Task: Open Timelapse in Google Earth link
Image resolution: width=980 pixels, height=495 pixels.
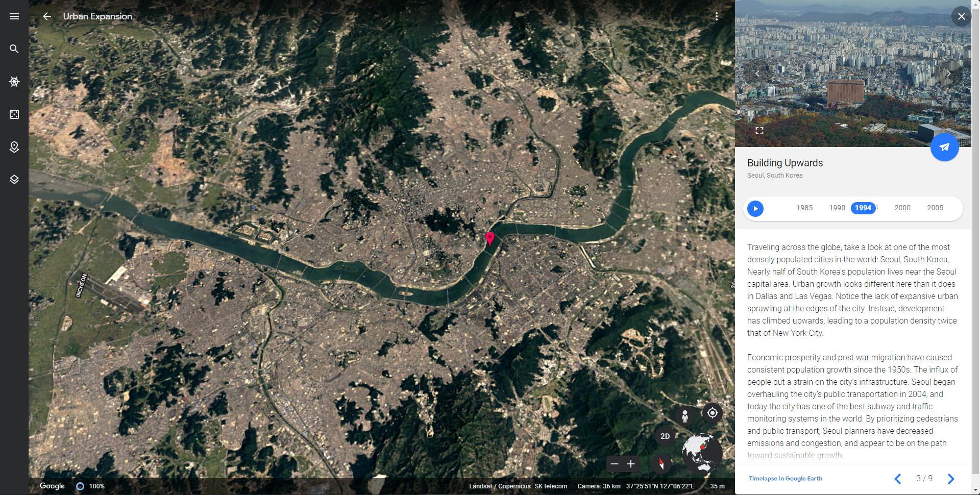Action: pyautogui.click(x=786, y=478)
